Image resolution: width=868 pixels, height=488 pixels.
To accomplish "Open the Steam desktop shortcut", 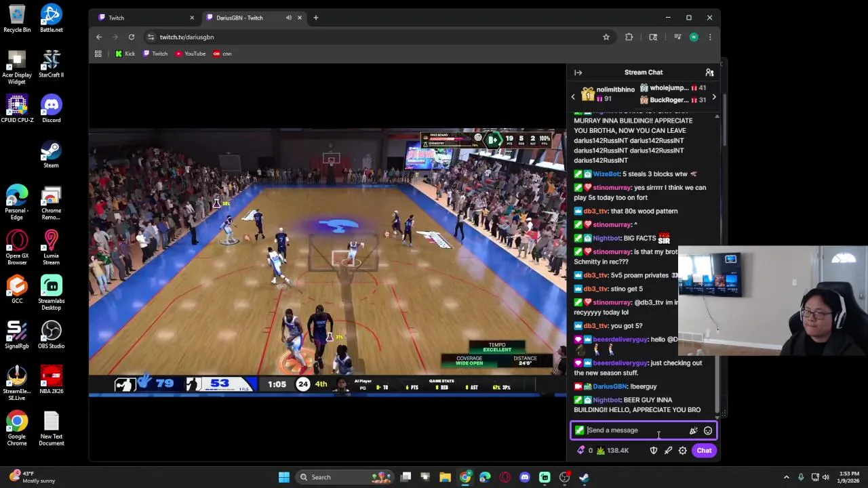I will pos(52,155).
